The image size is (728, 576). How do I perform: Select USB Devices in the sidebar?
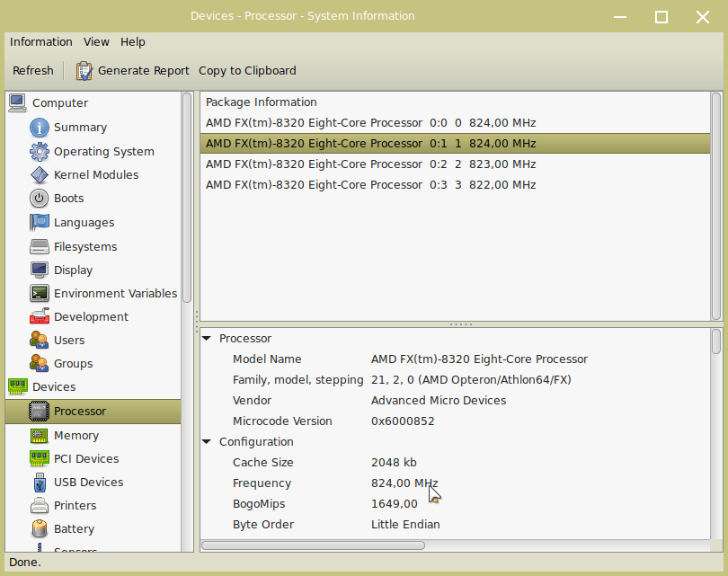(93, 483)
